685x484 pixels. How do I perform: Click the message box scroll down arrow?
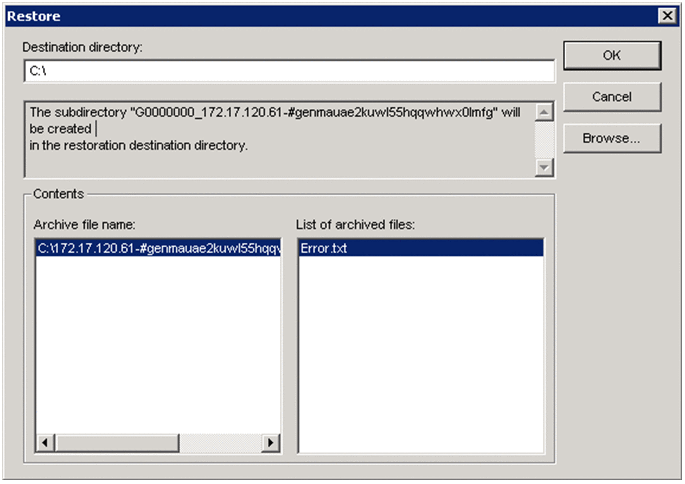pos(544,167)
